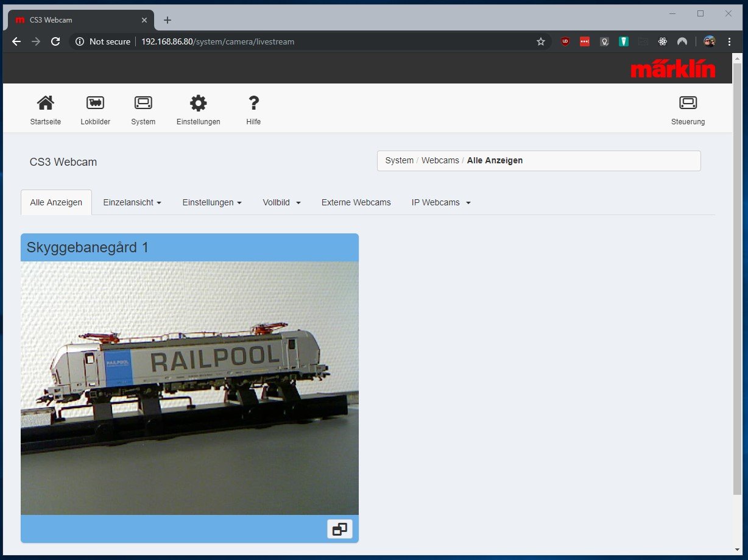Open the React developer tools extension

pos(663,41)
